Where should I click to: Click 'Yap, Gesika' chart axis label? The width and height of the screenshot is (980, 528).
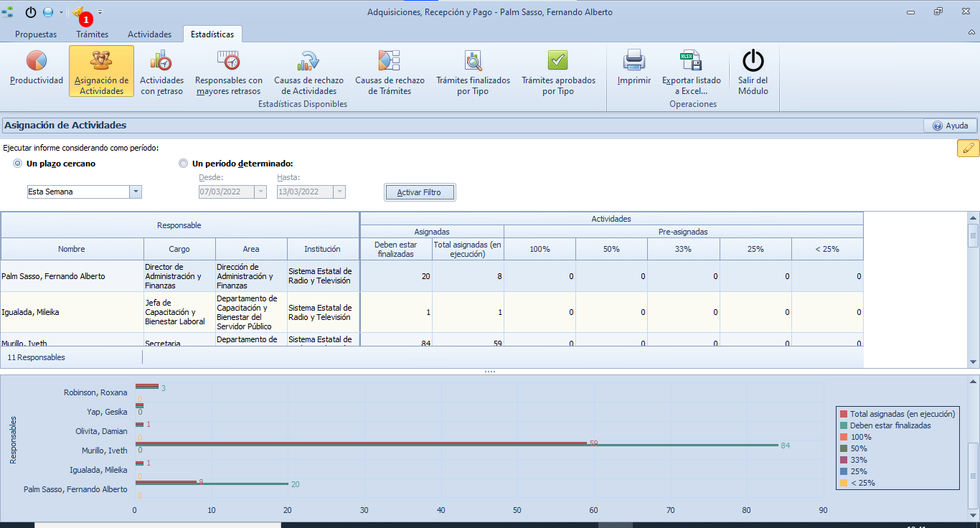point(107,412)
